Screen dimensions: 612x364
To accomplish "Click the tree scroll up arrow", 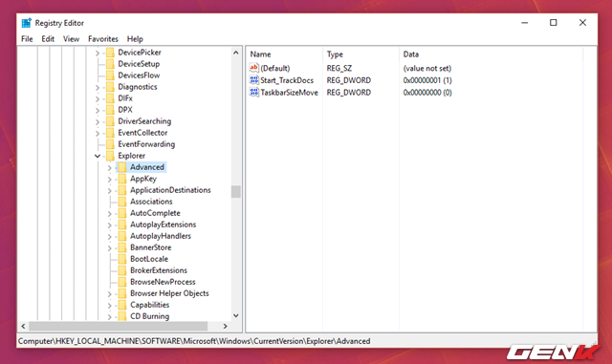I will [236, 53].
